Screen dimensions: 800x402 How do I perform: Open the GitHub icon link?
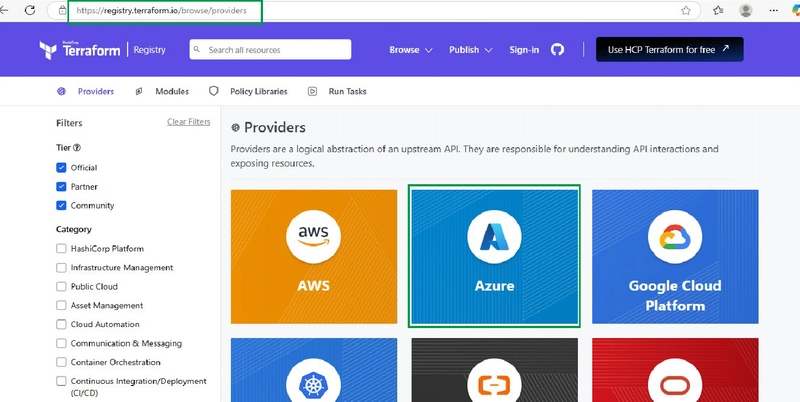click(557, 49)
